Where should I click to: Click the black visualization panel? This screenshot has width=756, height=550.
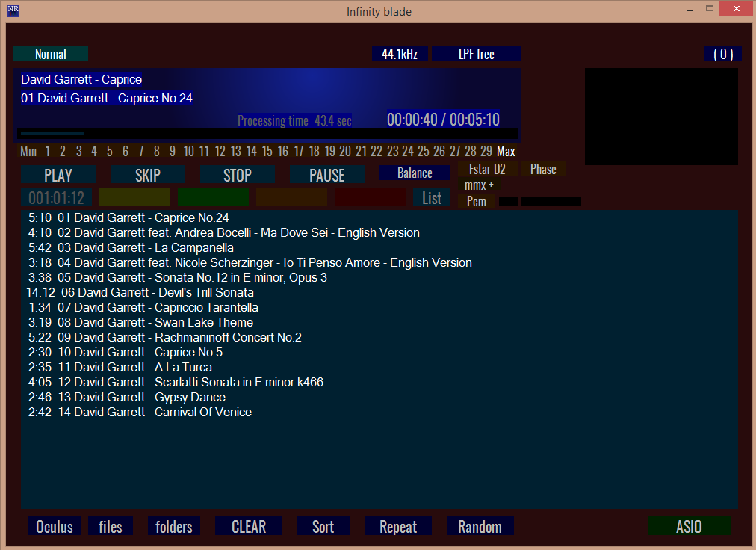[661, 117]
